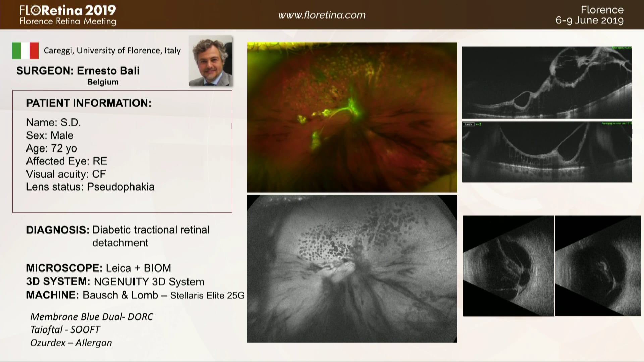Click "Ozurdex – Allergan" text
Image resolution: width=644 pixels, height=362 pixels.
71,343
